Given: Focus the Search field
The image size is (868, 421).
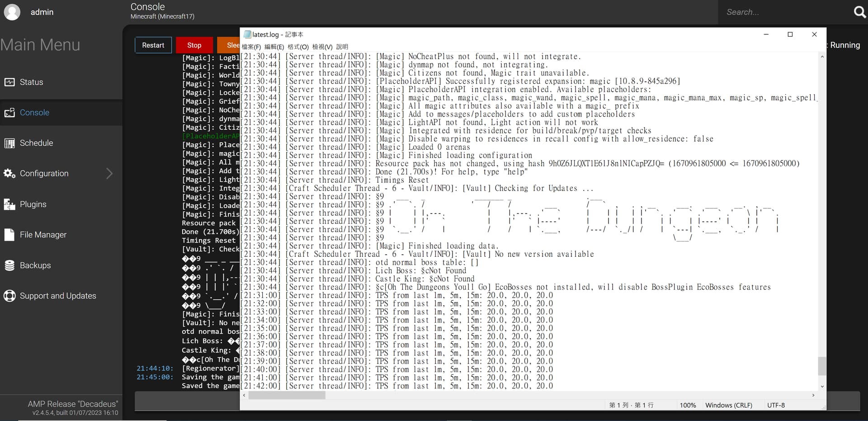Looking at the screenshot, I should (786, 12).
